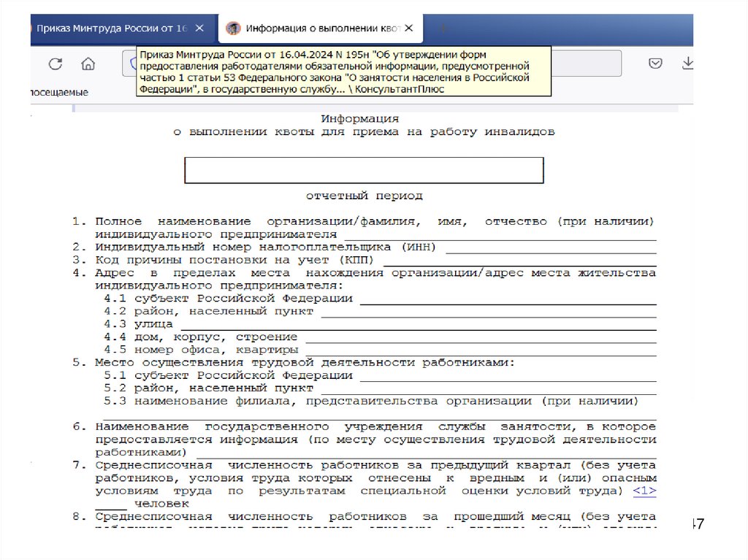Close the 'Приказ Минтруда России' tab
748x560 pixels.
pyautogui.click(x=199, y=28)
